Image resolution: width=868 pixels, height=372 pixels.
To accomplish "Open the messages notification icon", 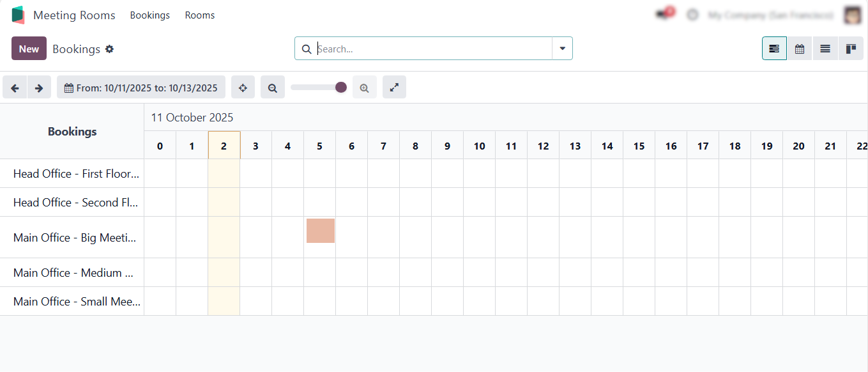I will [663, 15].
